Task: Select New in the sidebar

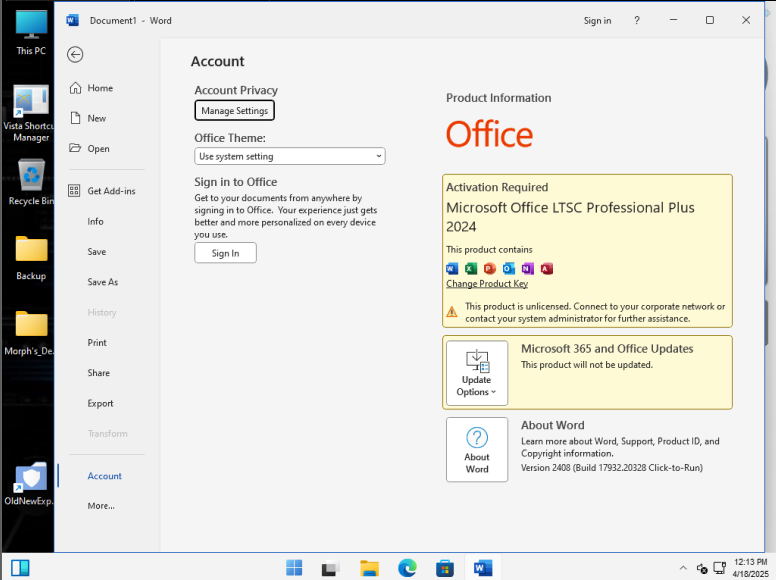Action: click(97, 118)
